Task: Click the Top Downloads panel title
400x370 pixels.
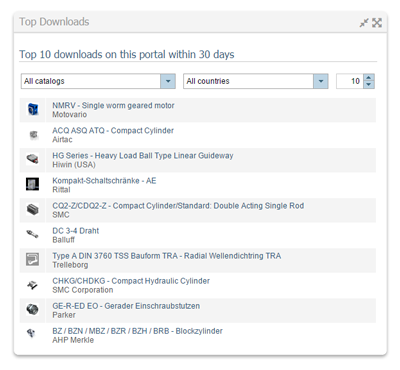Action: coord(54,22)
